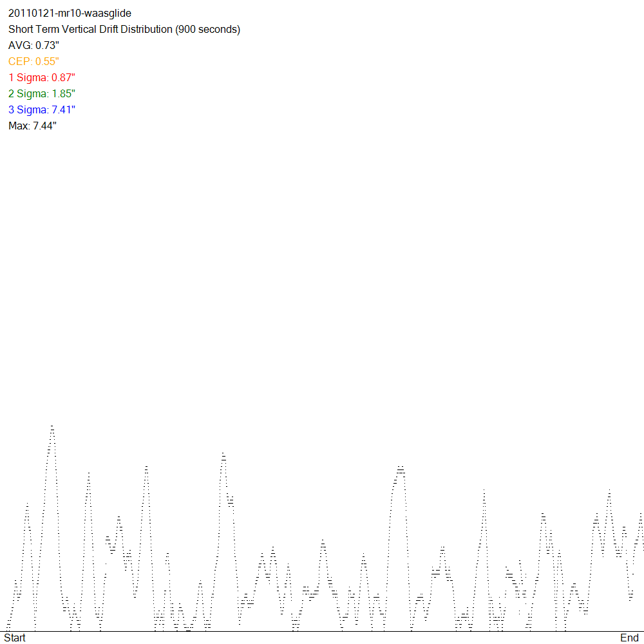Click the AVG: 0.73" statistic line
Screen dimensions: 644x644
pos(33,46)
